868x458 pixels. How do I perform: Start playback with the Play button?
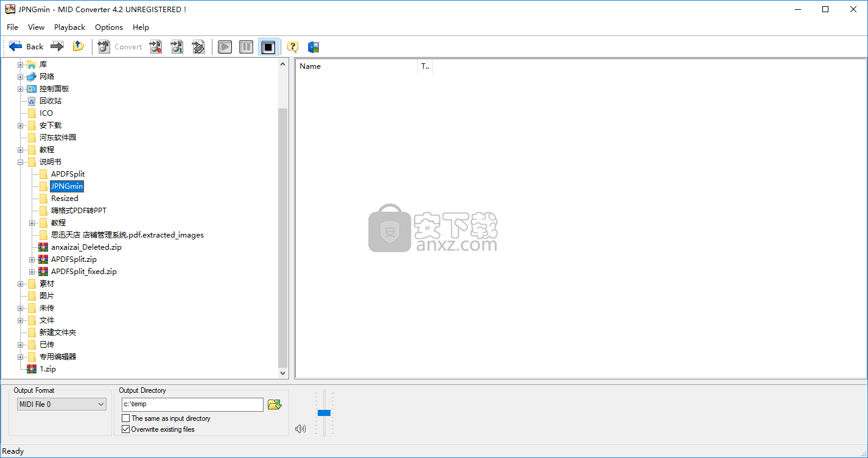pos(225,47)
